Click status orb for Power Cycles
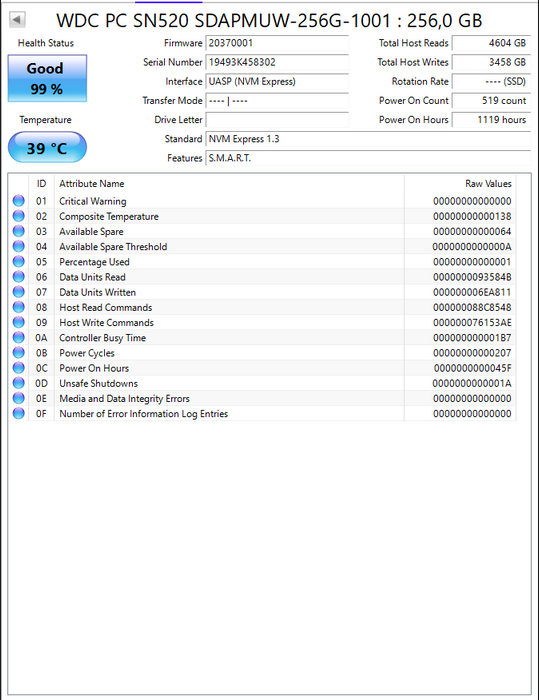The width and height of the screenshot is (539, 700). [19, 353]
